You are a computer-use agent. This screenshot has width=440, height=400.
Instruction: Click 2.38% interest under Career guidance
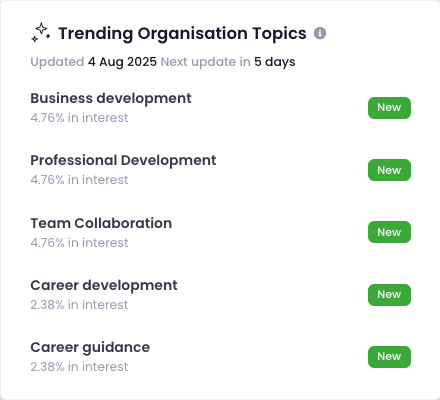pyautogui.click(x=79, y=367)
